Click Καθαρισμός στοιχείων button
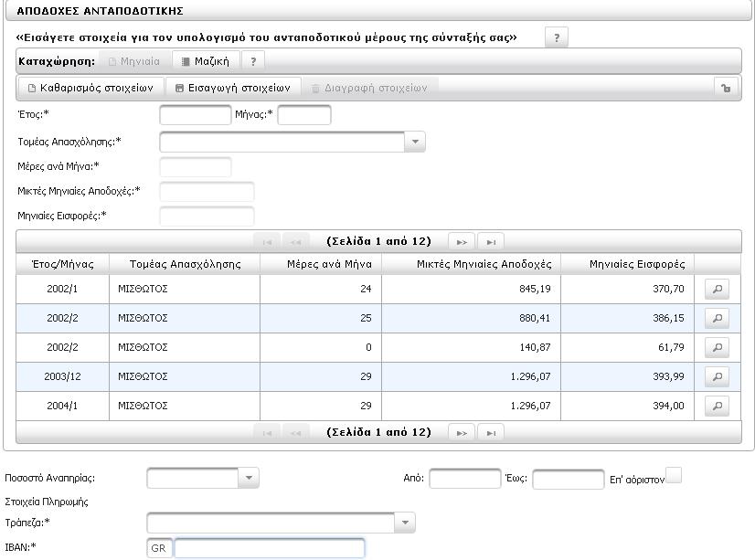This screenshot has height=560, width=755. tap(91, 88)
